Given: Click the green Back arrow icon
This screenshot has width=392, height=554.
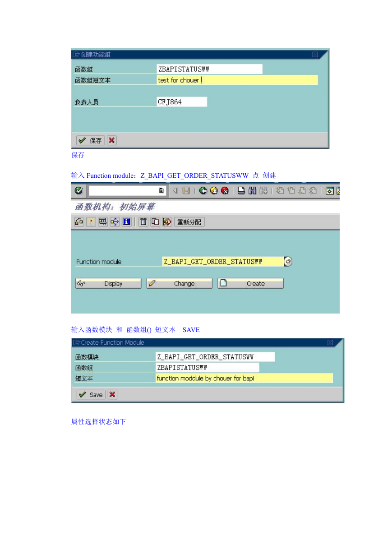Looking at the screenshot, I should [x=203, y=191].
